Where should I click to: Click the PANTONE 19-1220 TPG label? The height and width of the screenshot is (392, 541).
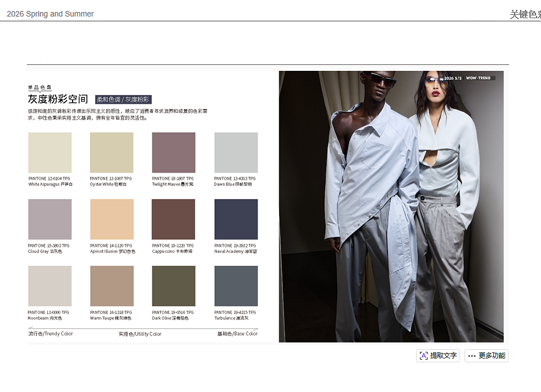coord(173,246)
